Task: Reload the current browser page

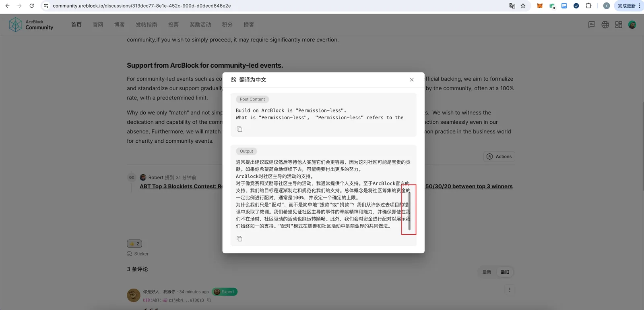Action: (x=31, y=6)
